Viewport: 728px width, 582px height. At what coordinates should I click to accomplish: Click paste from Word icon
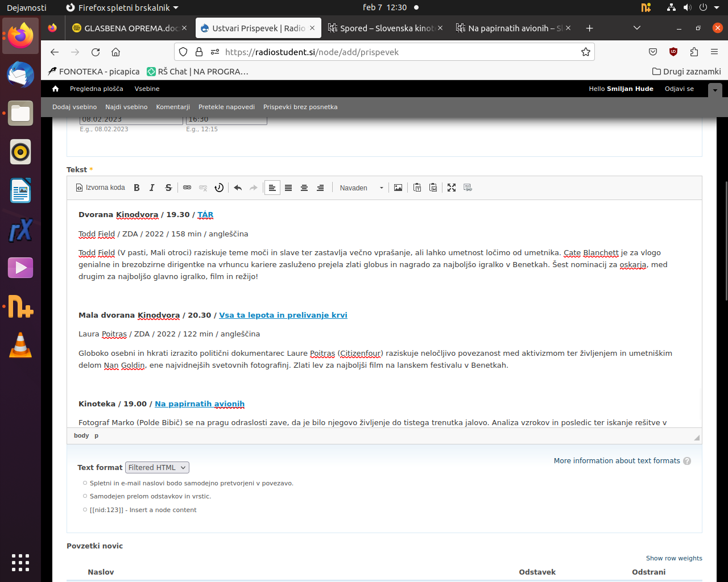(x=433, y=188)
